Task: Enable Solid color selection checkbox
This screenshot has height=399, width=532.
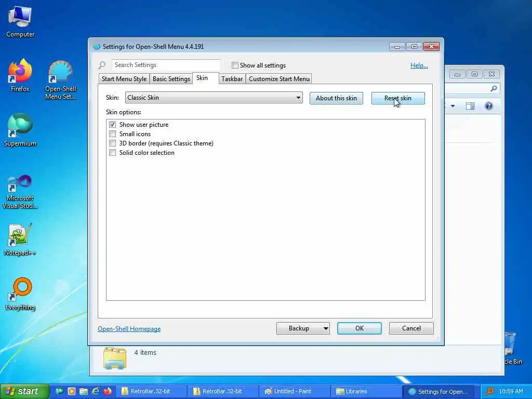Action: 112,153
